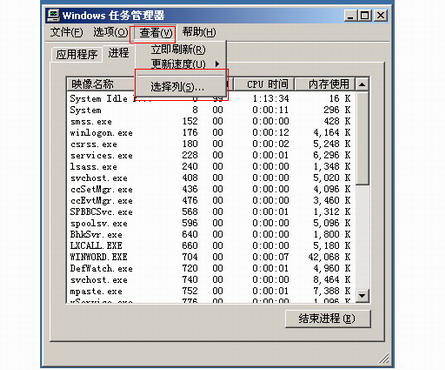Click the 5,248 K memory value

click(x=332, y=144)
